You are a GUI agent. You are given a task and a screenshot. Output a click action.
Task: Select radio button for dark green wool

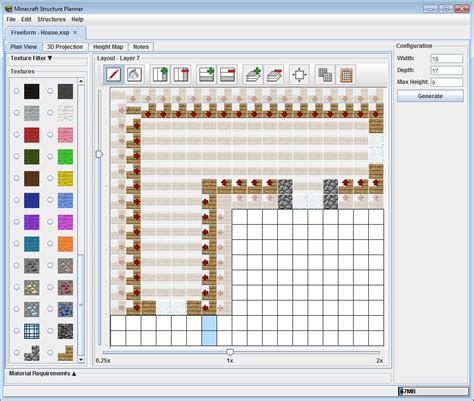[17, 156]
